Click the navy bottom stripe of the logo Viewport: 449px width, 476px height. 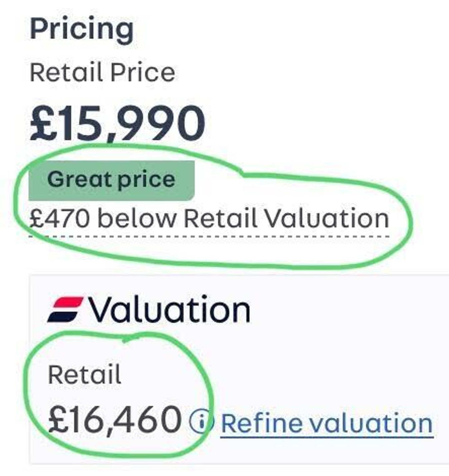[62, 316]
